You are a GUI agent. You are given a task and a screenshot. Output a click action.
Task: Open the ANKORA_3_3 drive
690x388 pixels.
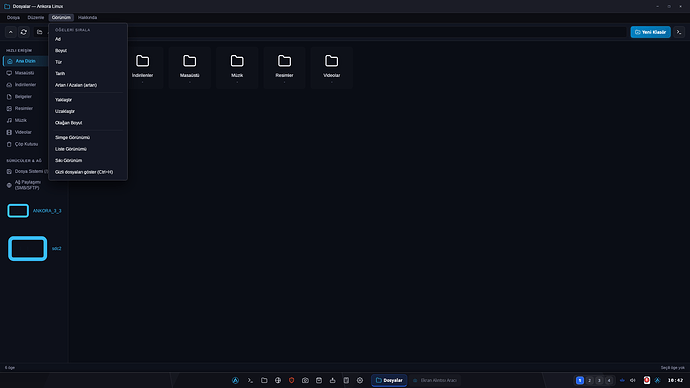[x=34, y=211]
